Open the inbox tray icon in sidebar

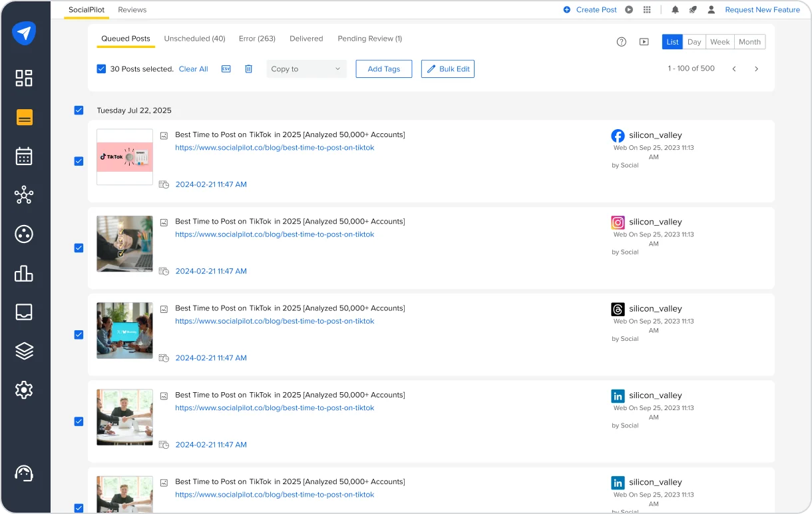[24, 312]
